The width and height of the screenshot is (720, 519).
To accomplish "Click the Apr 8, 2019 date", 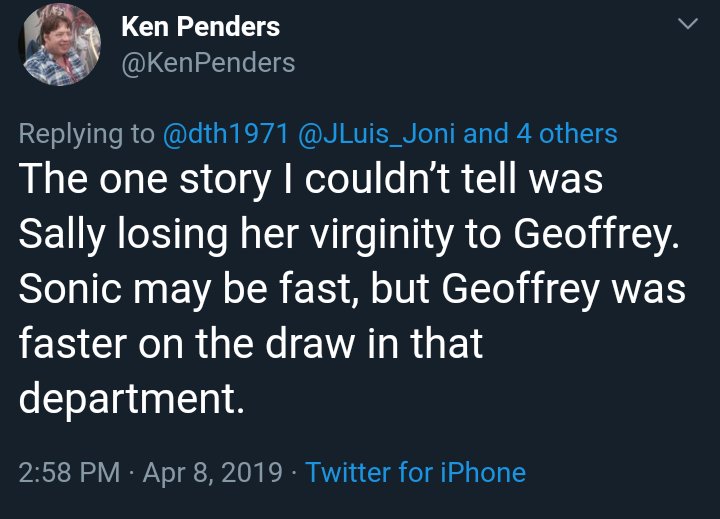I will click(214, 472).
